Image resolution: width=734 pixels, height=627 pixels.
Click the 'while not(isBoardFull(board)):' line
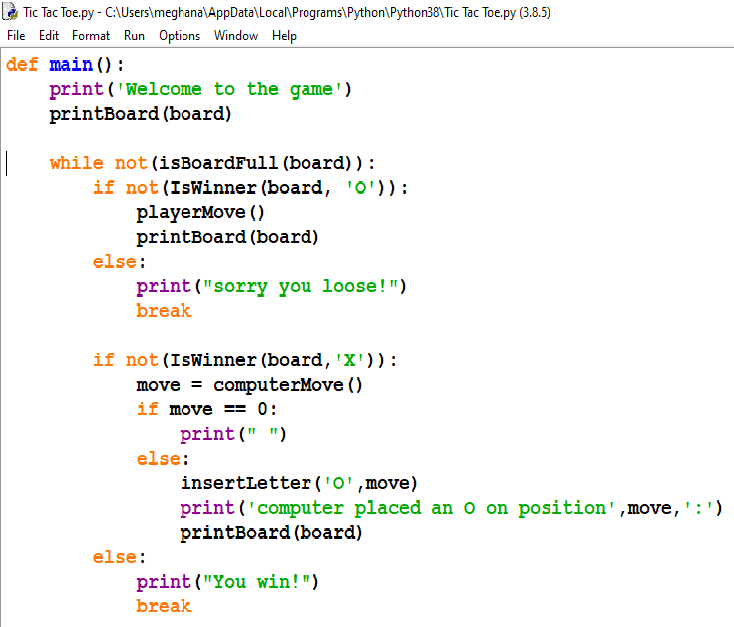point(212,163)
